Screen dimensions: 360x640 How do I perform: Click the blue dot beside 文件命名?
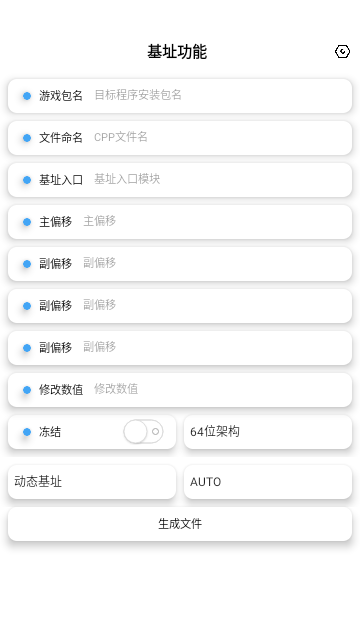(27, 138)
